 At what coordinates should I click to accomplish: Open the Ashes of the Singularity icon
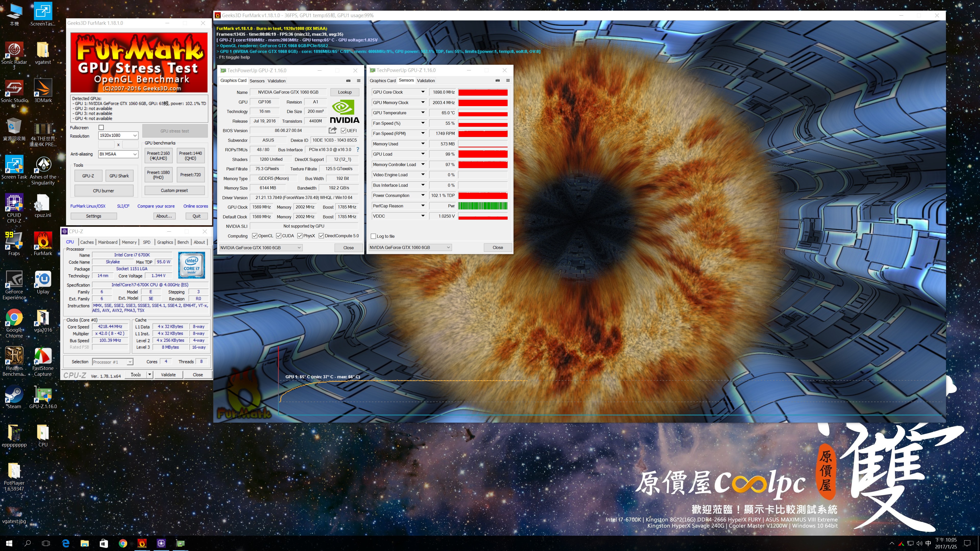click(43, 170)
